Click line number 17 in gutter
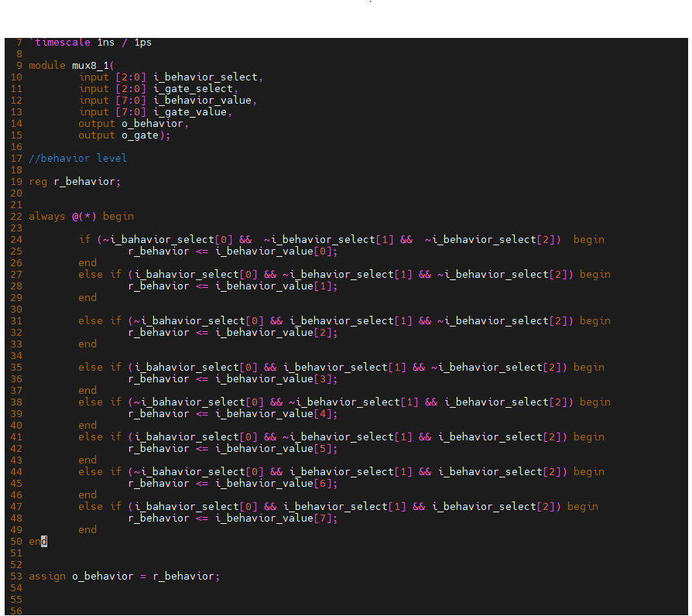Viewport: 692px width, 616px height. pos(16,159)
